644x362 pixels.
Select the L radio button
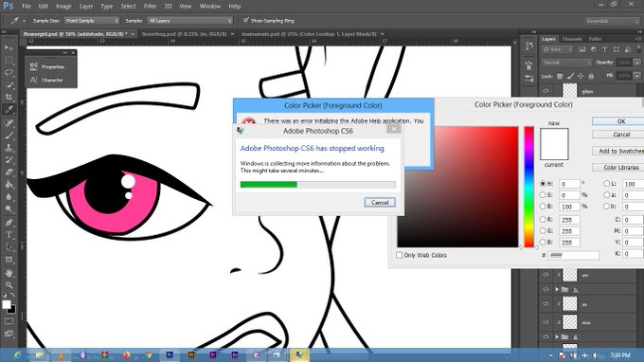(606, 184)
